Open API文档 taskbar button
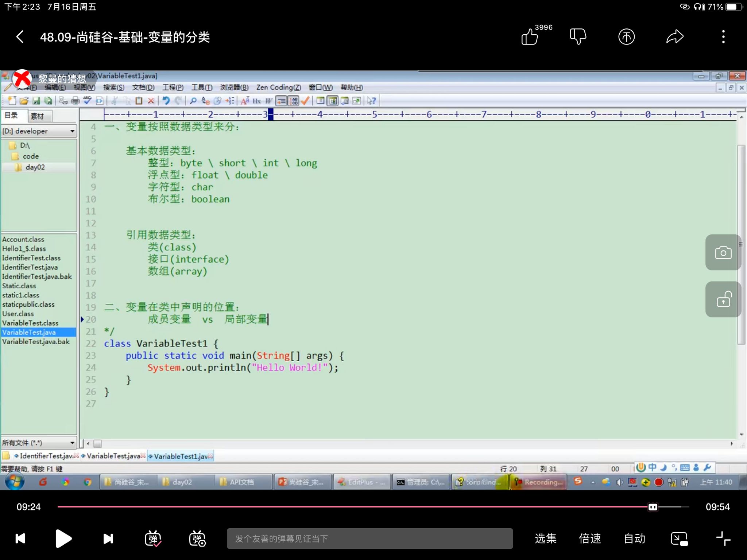Viewport: 747px width, 560px height. click(x=244, y=482)
